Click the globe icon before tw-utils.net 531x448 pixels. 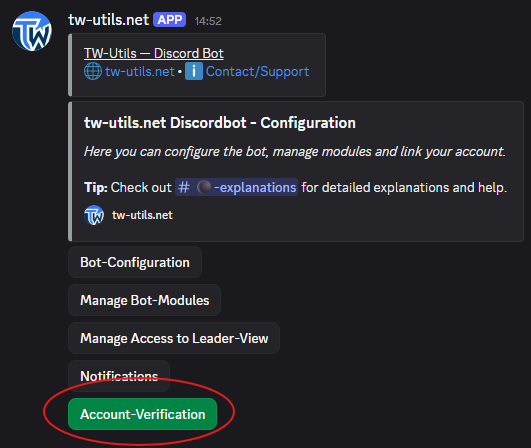coord(93,71)
